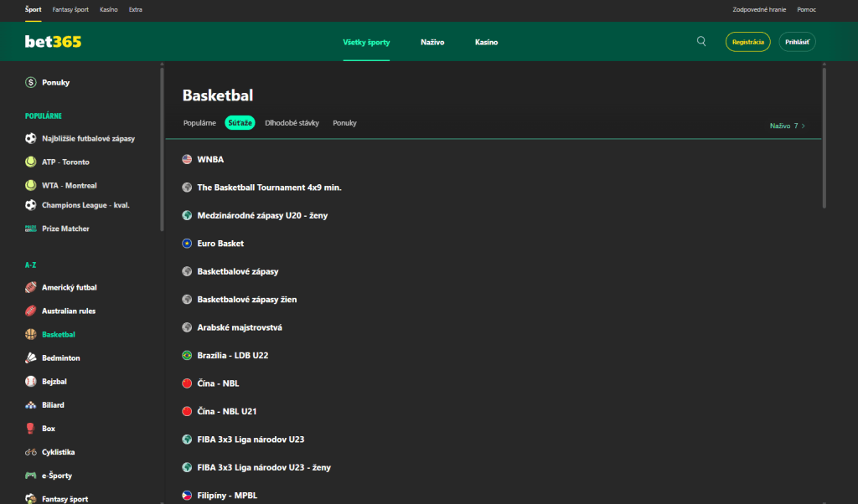858x504 pixels.
Task: Switch to the Populárne tab
Action: pyautogui.click(x=199, y=123)
